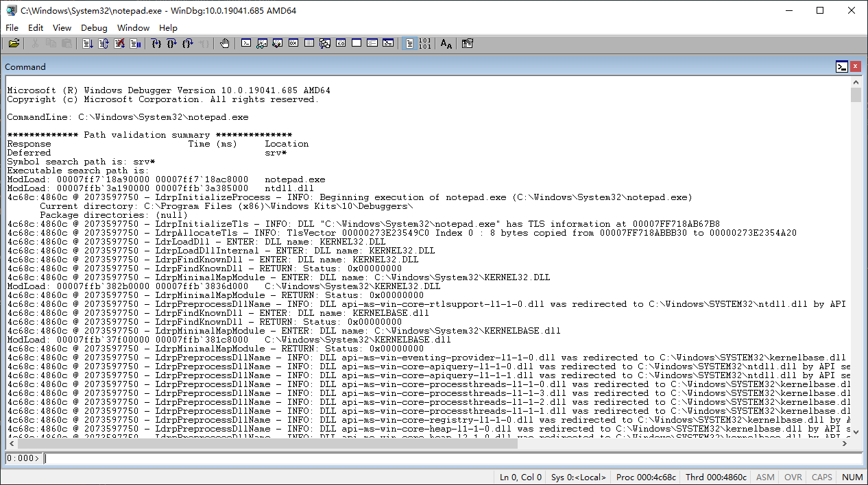
Task: Click the command input field
Action: click(x=452, y=458)
